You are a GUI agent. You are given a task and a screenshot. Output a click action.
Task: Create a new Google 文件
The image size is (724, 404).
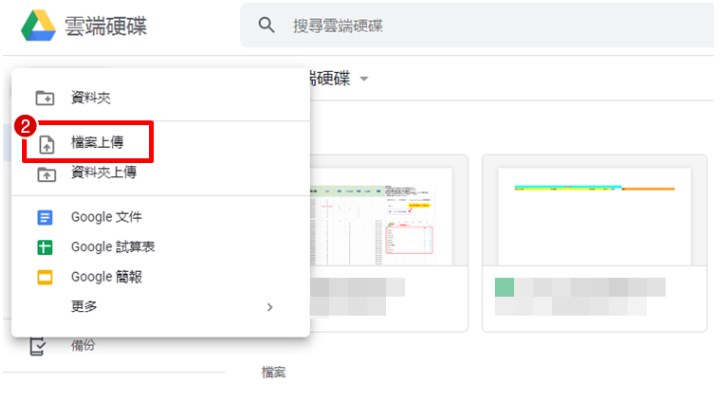(106, 217)
